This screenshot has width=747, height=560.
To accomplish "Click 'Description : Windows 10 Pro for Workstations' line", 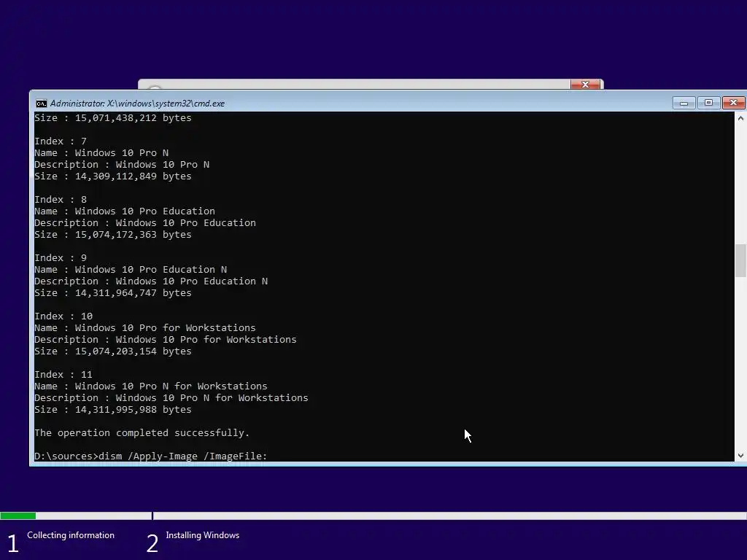I will pyautogui.click(x=166, y=340).
